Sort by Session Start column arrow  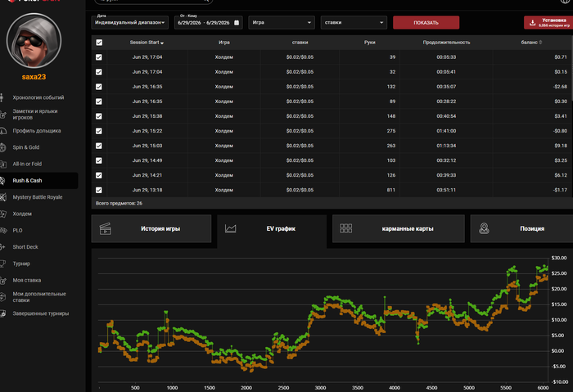coord(162,43)
